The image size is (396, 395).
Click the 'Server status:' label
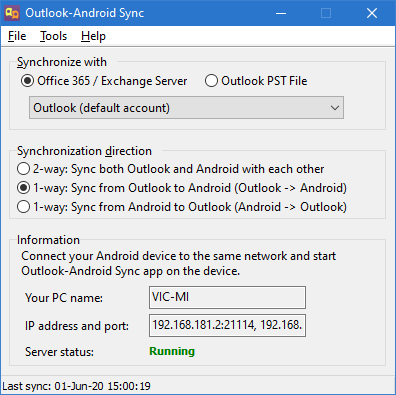59,352
